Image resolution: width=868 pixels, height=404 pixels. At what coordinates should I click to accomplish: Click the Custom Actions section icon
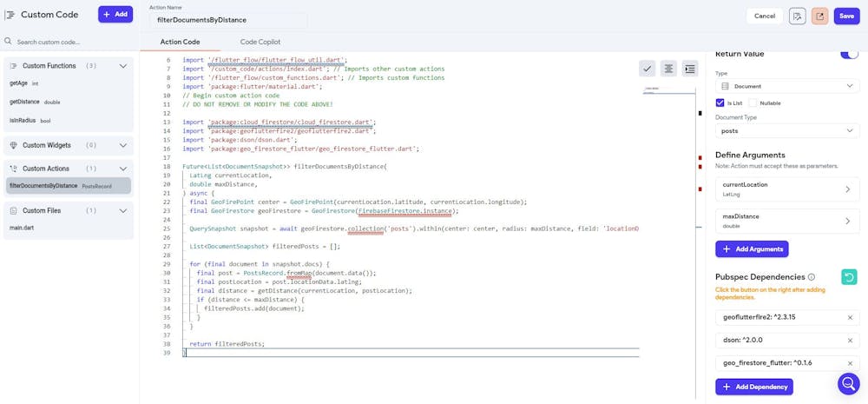pos(14,169)
